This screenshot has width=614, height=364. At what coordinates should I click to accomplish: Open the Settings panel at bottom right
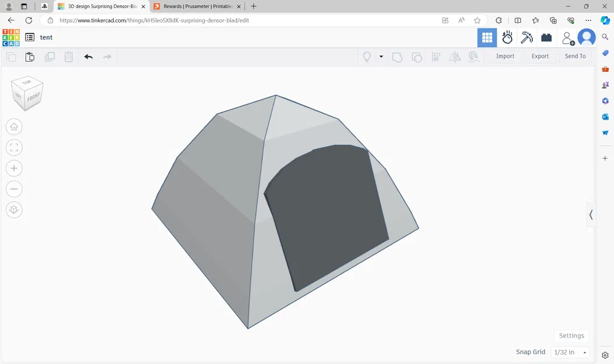point(571,335)
